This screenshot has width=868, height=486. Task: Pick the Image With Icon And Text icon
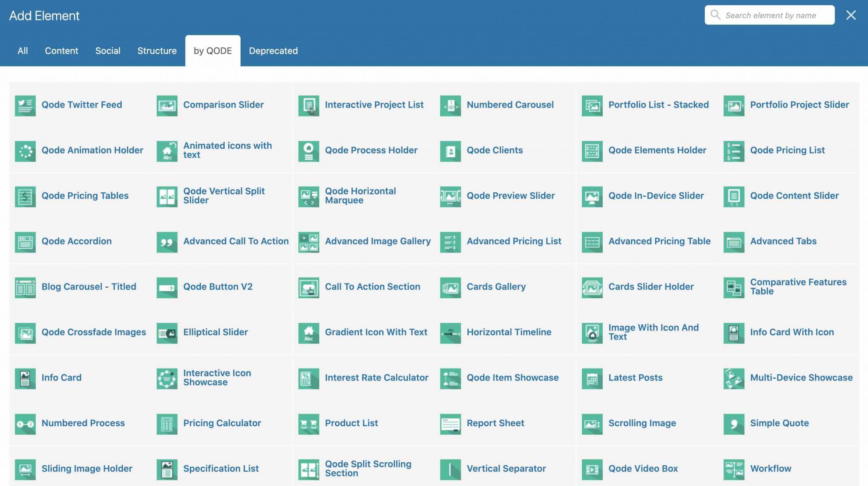point(592,333)
